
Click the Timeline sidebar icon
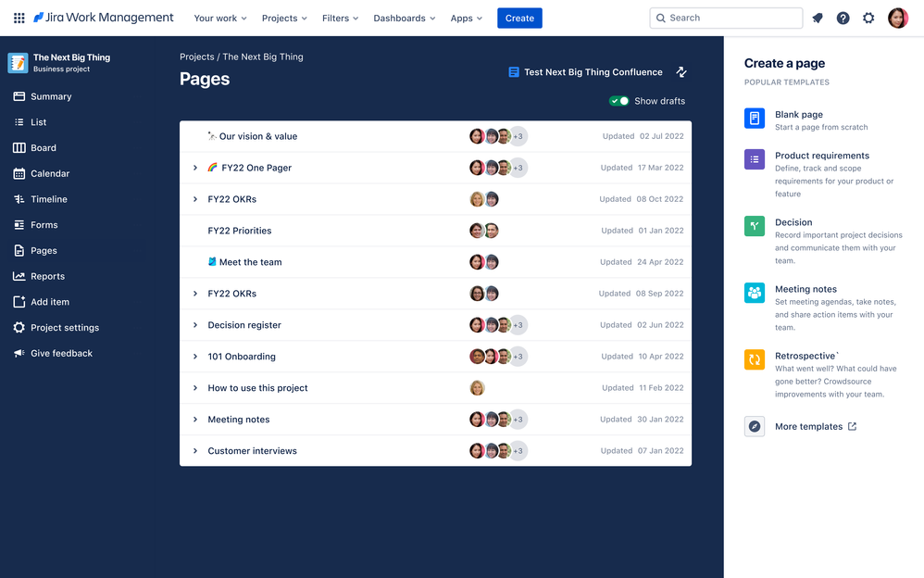pyautogui.click(x=19, y=199)
